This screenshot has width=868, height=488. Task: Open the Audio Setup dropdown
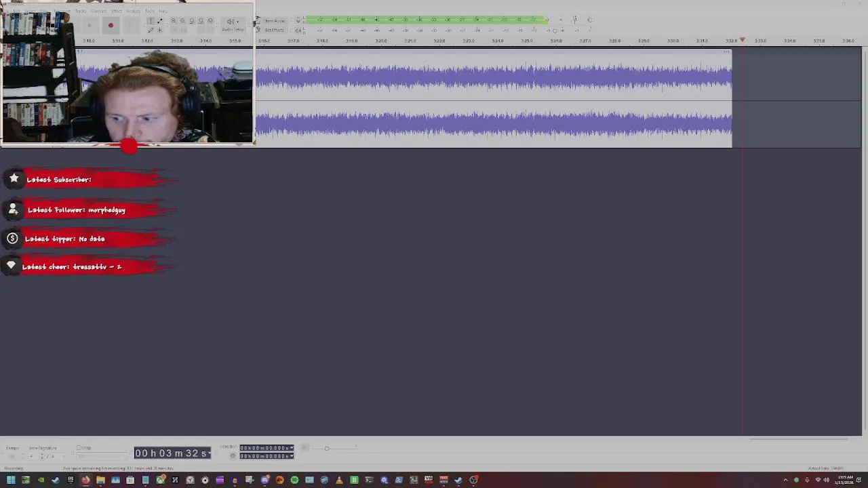[x=233, y=24]
